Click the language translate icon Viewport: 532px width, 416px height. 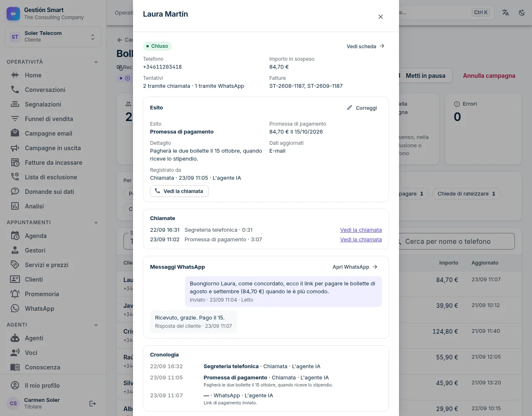click(x=505, y=12)
